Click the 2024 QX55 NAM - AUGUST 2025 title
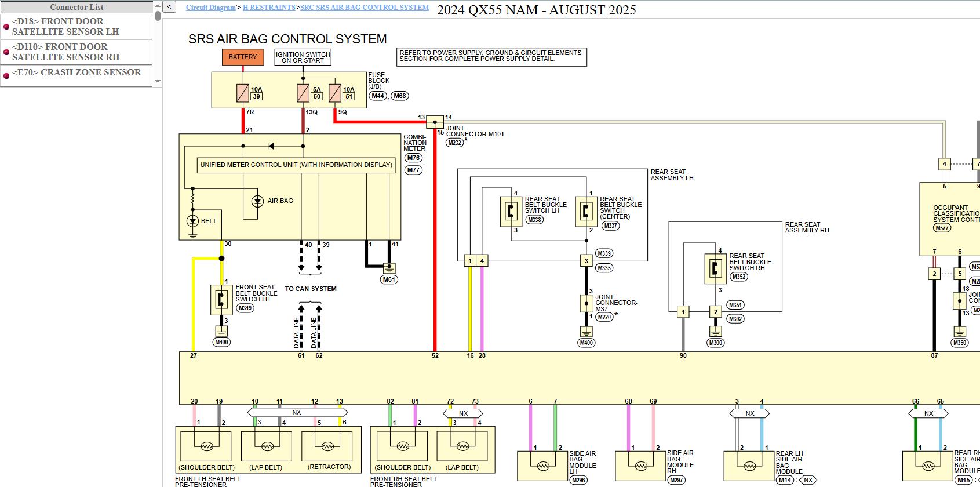 536,10
